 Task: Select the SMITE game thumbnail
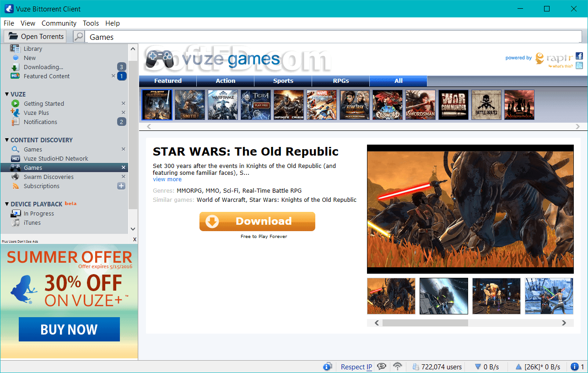190,105
